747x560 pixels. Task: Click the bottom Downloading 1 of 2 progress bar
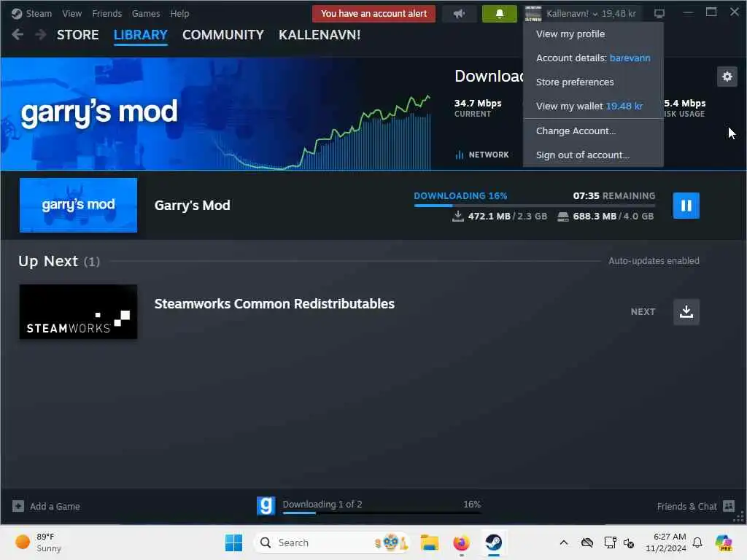tap(382, 513)
